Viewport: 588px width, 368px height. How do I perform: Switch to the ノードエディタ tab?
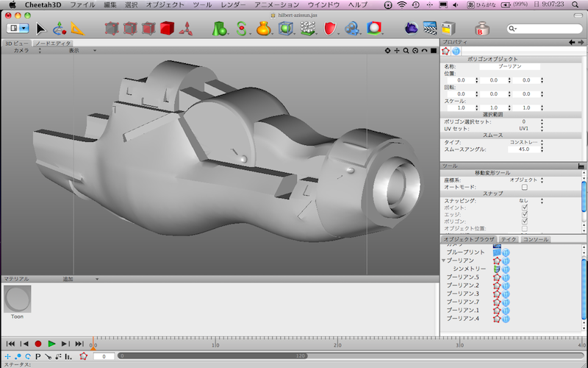tap(53, 43)
